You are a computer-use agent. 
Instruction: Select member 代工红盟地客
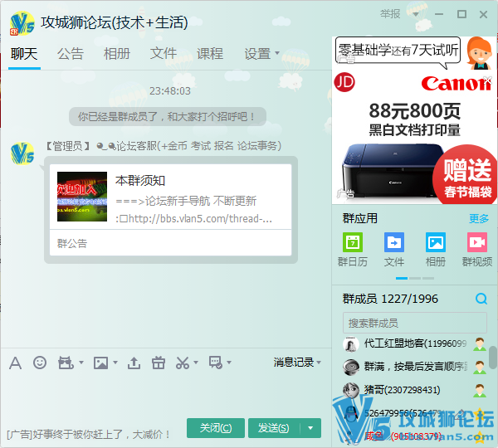pyautogui.click(x=415, y=343)
